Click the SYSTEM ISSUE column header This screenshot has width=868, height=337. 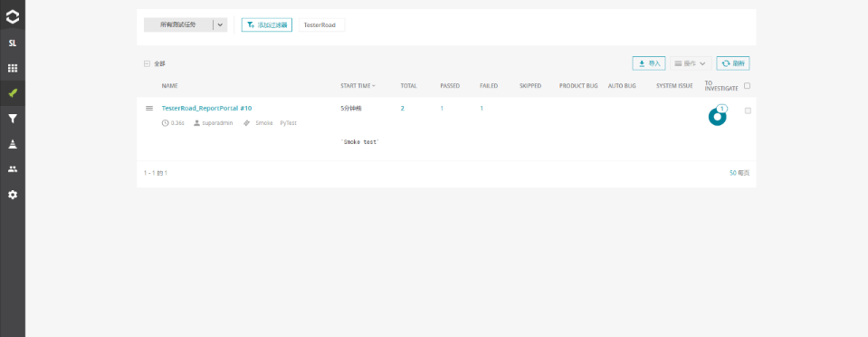[674, 86]
